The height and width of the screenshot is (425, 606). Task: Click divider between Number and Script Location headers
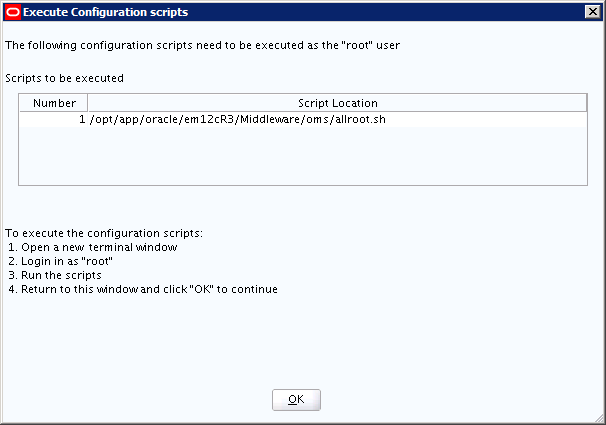88,103
